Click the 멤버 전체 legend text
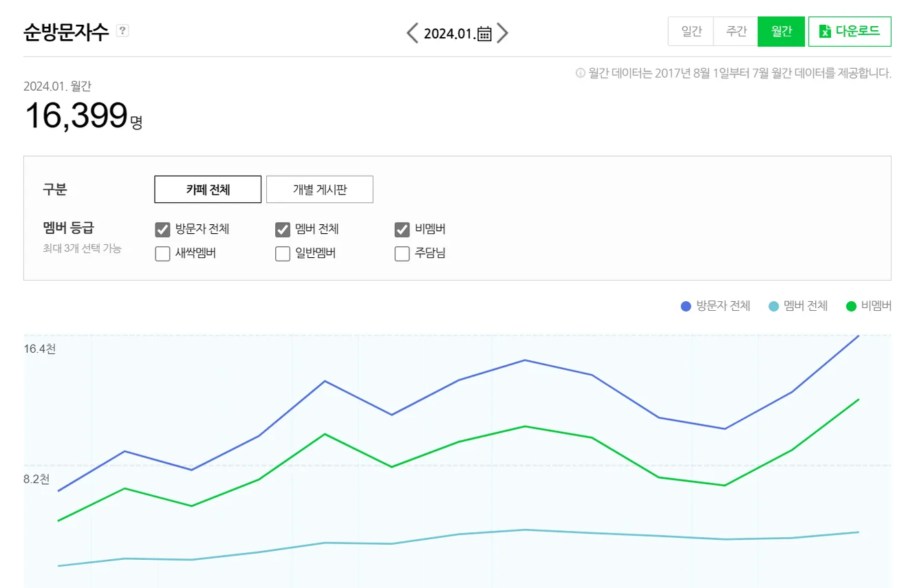This screenshot has height=588, width=897. [x=806, y=306]
